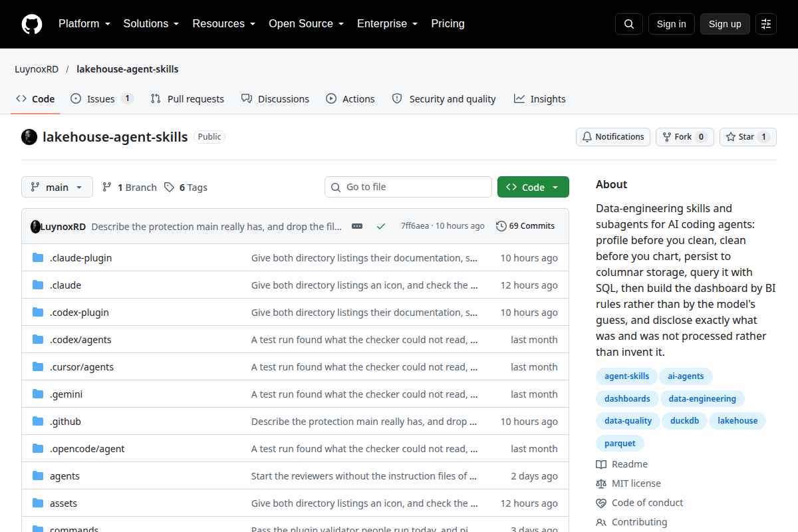Open the search magnifier icon
The image size is (798, 532).
[x=629, y=24]
